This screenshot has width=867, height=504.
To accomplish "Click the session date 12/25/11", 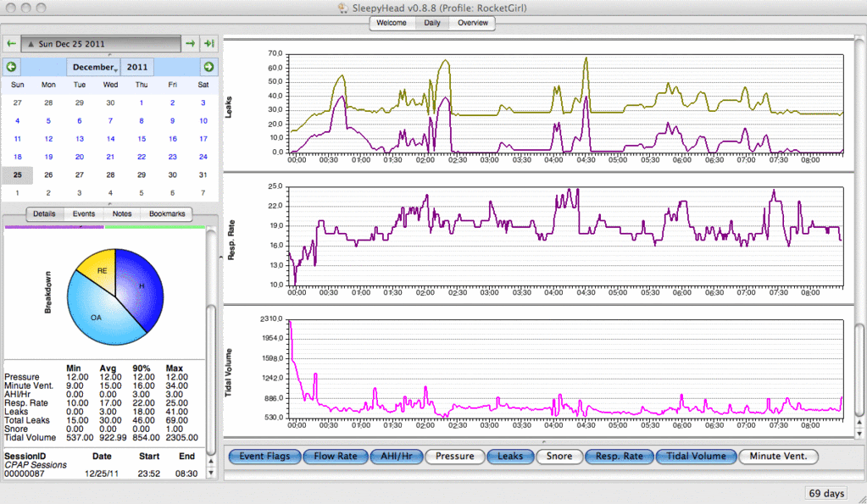I will 101,474.
